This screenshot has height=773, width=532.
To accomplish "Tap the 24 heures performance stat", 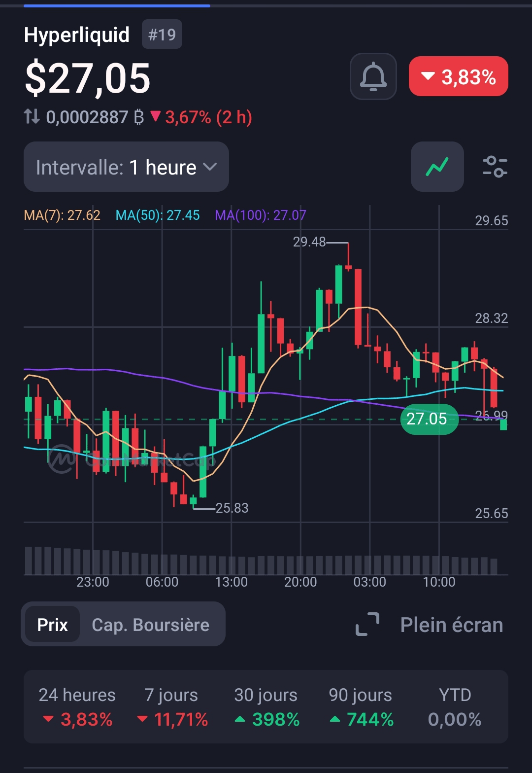I will pyautogui.click(x=77, y=707).
